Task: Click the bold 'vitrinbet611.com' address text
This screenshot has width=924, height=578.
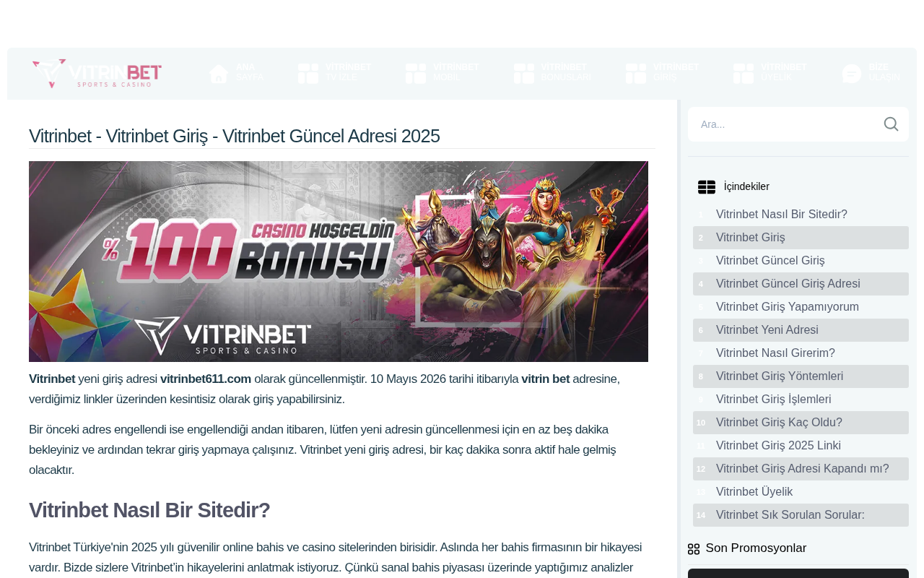Action: [x=206, y=379]
